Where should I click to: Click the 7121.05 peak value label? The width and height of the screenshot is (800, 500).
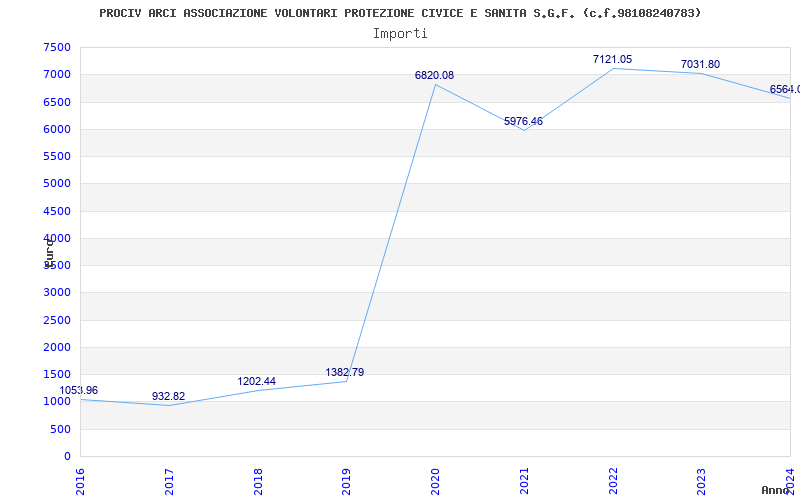click(x=612, y=60)
